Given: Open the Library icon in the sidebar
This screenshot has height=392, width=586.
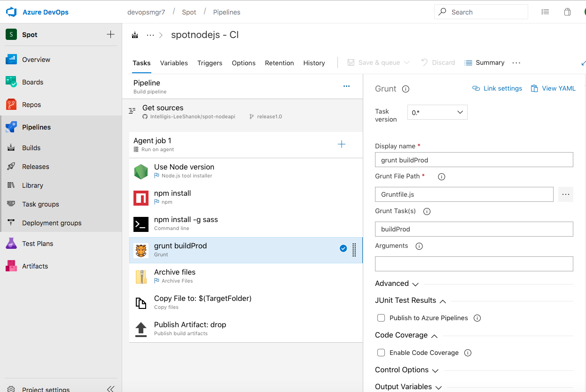Looking at the screenshot, I should pos(12,185).
